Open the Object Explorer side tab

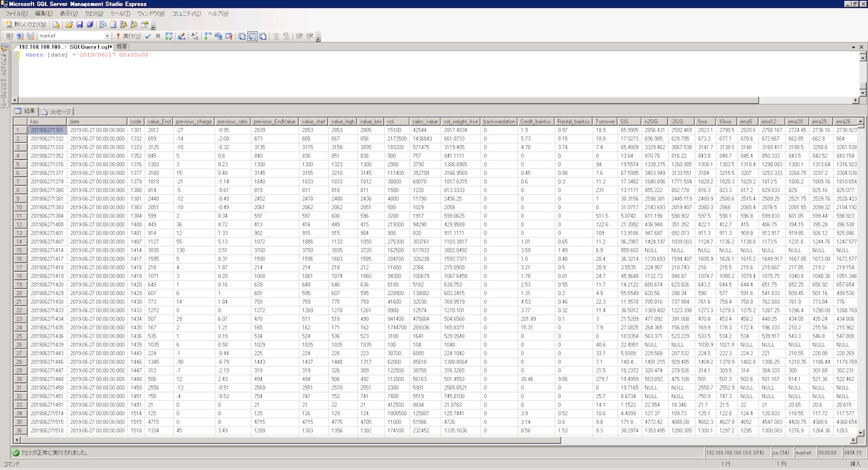[x=4, y=75]
